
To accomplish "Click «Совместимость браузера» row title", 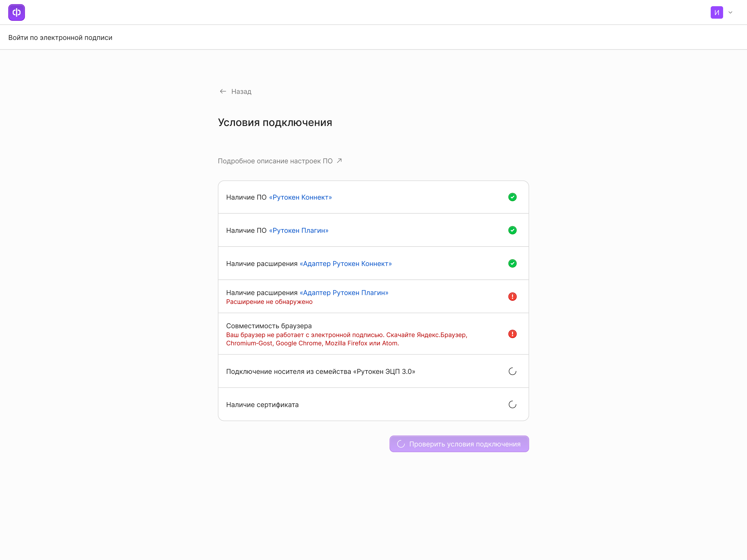I will tap(269, 326).
